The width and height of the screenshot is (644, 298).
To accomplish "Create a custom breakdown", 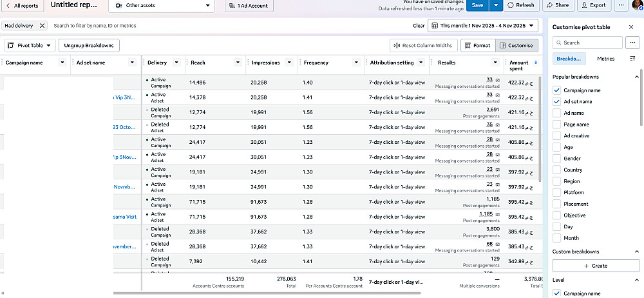I will pos(595,266).
